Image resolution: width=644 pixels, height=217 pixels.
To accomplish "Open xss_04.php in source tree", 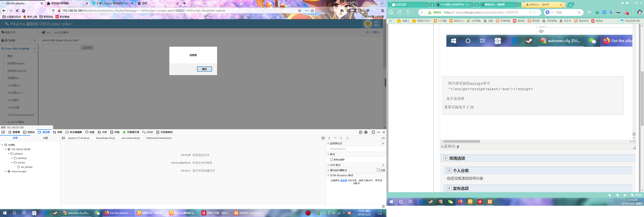I will click(27, 167).
